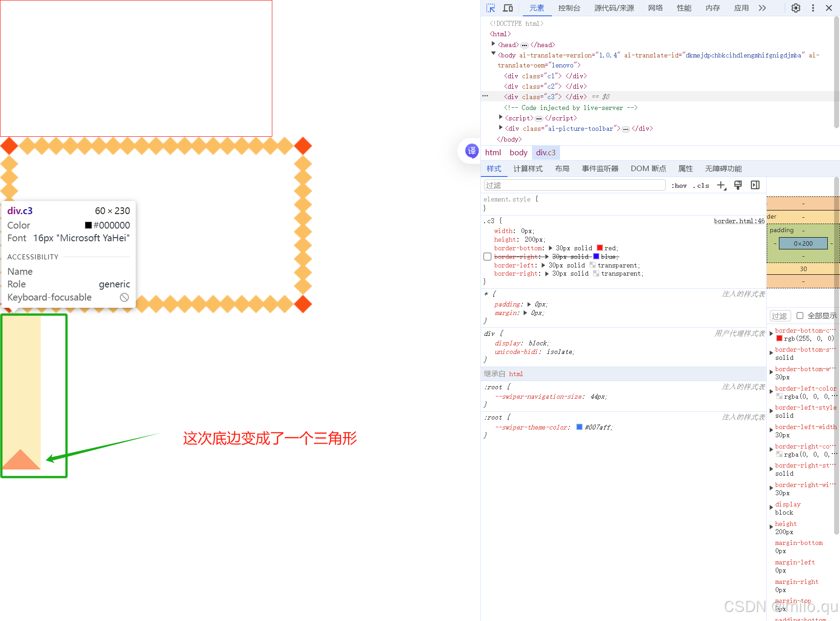Click the not-focusable icon in the tooltip

124,297
